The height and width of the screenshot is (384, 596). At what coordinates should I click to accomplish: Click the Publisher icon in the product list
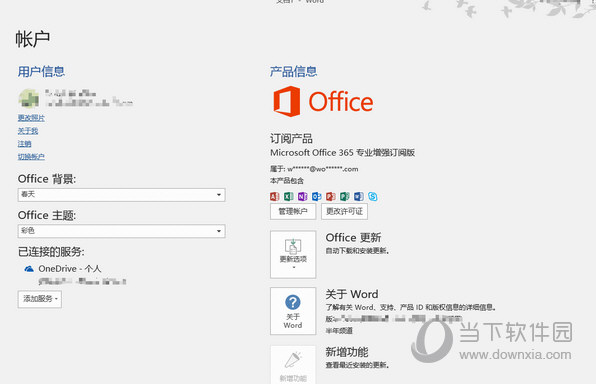click(345, 196)
